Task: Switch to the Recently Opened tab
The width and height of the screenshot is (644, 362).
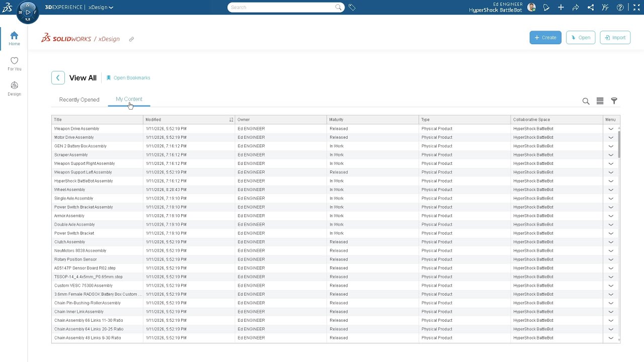Action: (79, 100)
